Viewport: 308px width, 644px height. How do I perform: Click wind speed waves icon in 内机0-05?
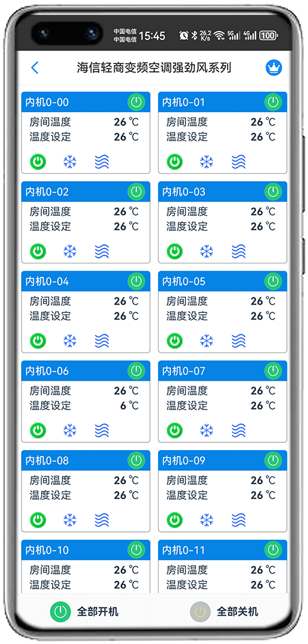239,341
